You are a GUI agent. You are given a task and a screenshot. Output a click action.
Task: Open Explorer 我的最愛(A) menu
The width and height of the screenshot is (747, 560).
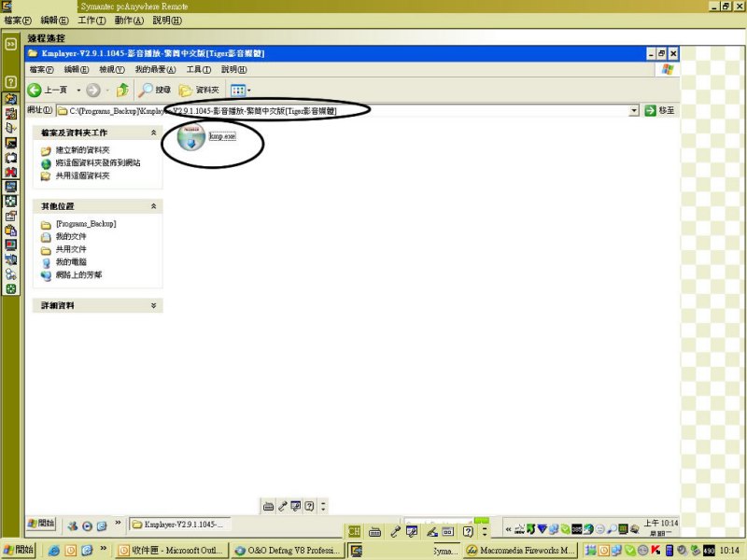point(155,69)
